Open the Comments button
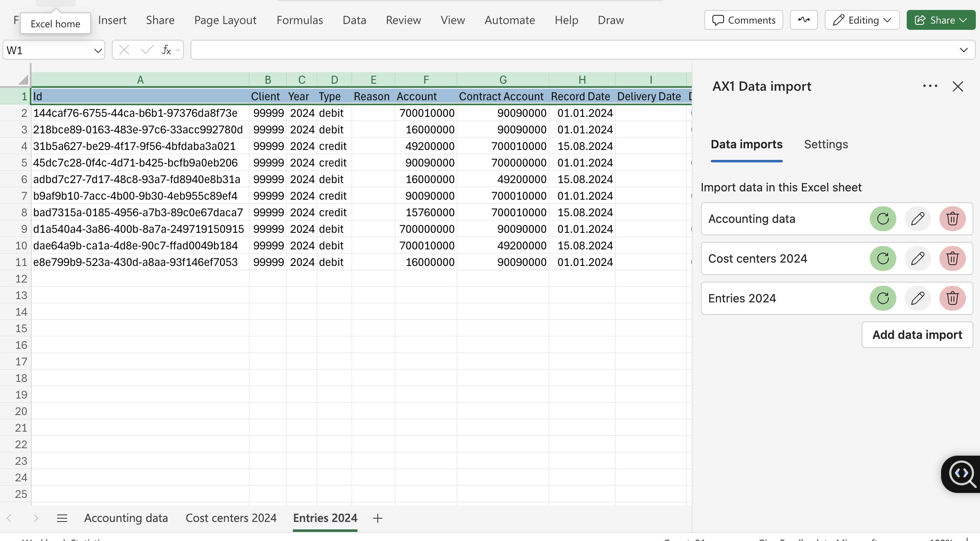 (743, 20)
